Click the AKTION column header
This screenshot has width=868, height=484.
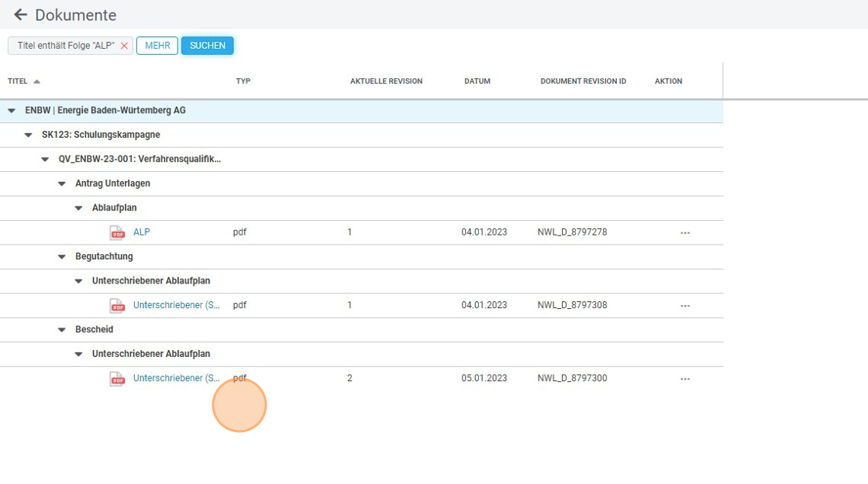pyautogui.click(x=668, y=81)
